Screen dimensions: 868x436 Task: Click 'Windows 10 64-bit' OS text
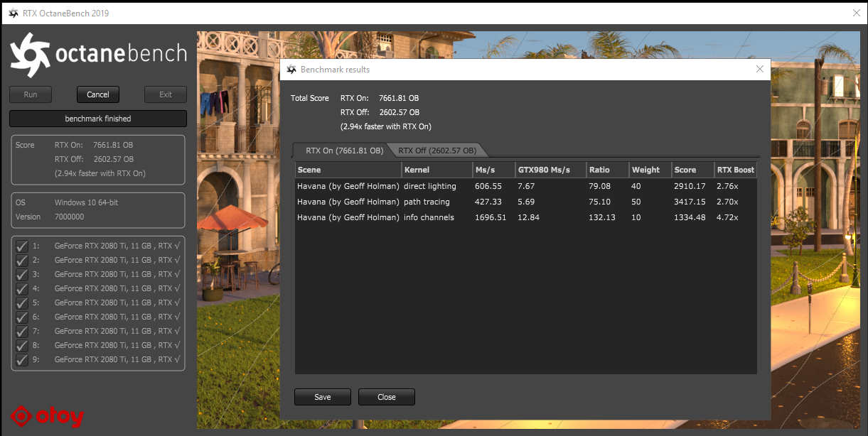(x=86, y=202)
